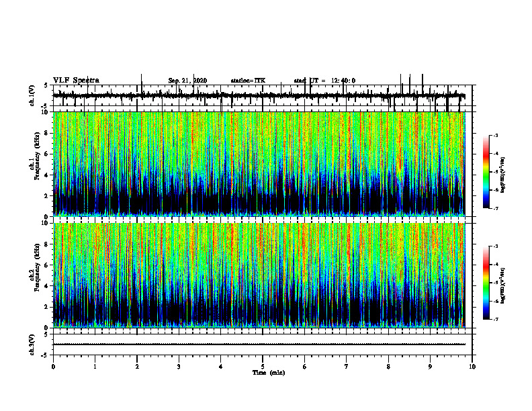
Task: Click the time axis tick label "2"
Action: 137,367
